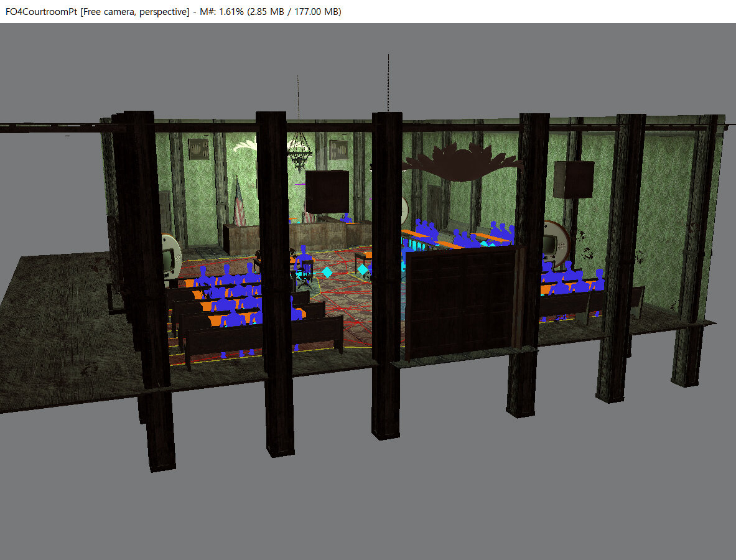Select the caged chair at the courtroom center
The width and height of the screenshot is (736, 560).
point(305,273)
